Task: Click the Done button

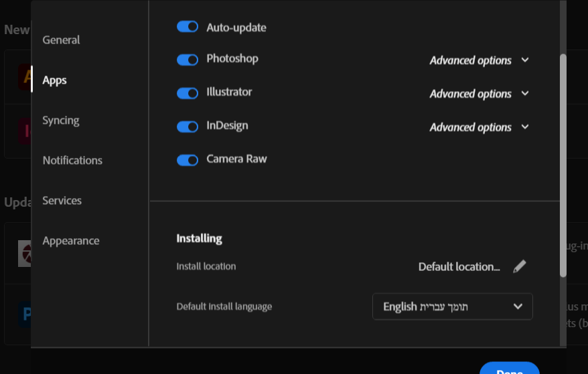Action: [x=510, y=369]
